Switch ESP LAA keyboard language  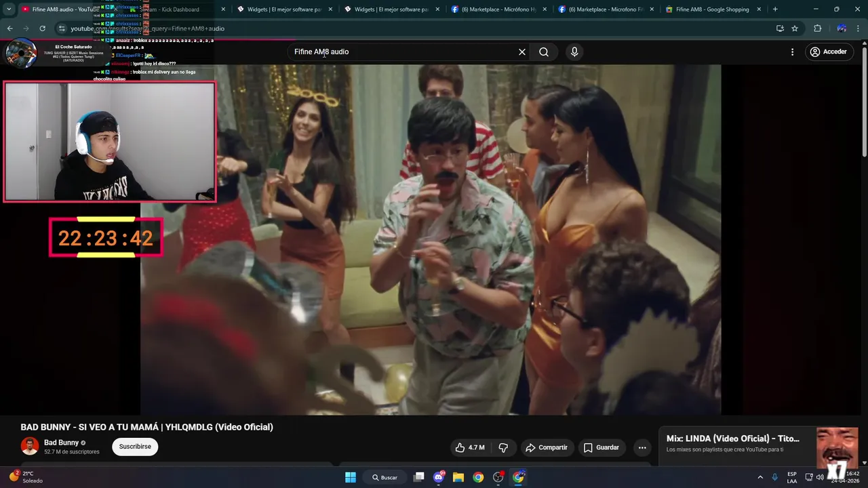pos(792,477)
